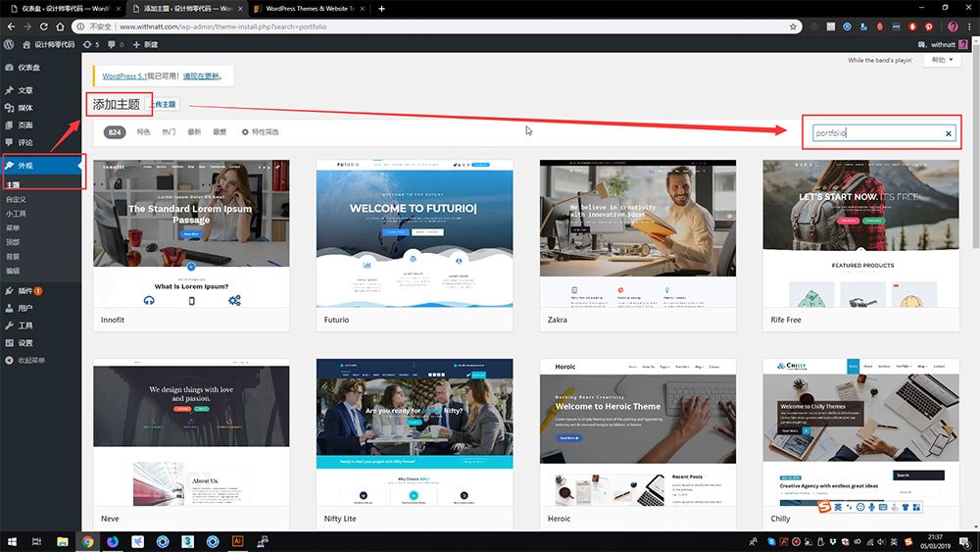Open a new browser tab with plus
Viewport: 980px width, 552px height.
click(381, 9)
